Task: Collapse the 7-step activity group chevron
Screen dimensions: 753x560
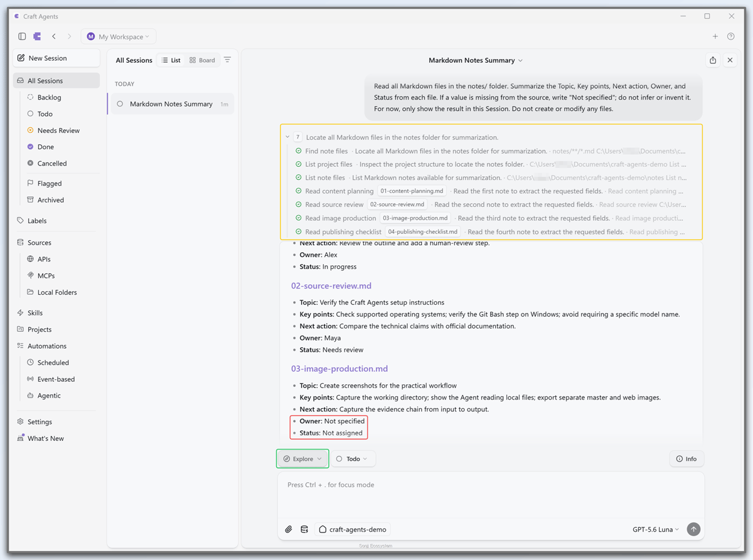Action: [x=287, y=137]
